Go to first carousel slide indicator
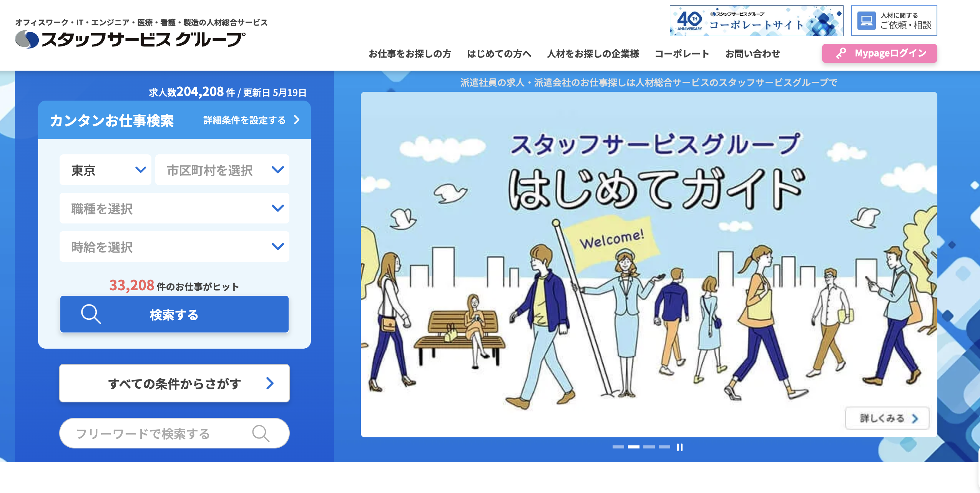 click(x=618, y=447)
